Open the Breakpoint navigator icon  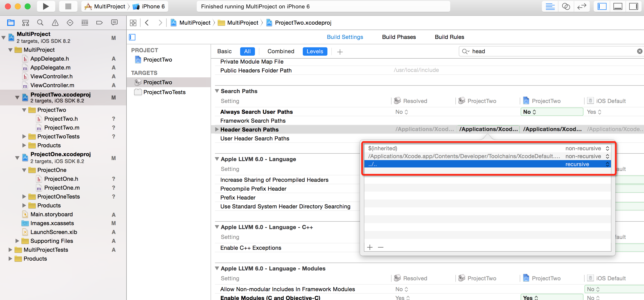coord(99,23)
